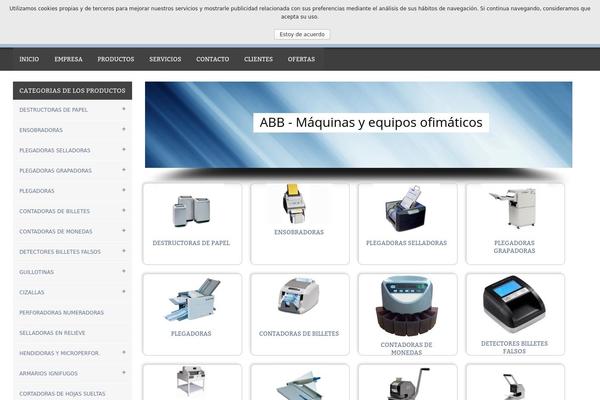The image size is (600, 400).
Task: Open PLEGADORAS SELLADORAS card title
Action: pos(406,243)
